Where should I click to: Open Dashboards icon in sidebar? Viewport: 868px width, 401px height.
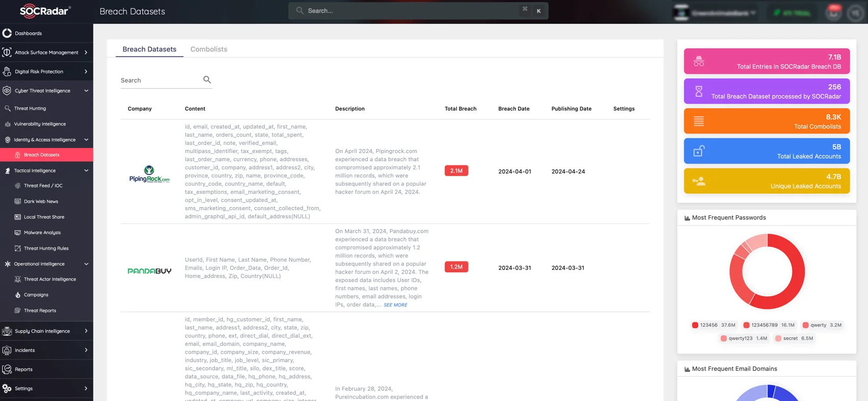pos(7,33)
